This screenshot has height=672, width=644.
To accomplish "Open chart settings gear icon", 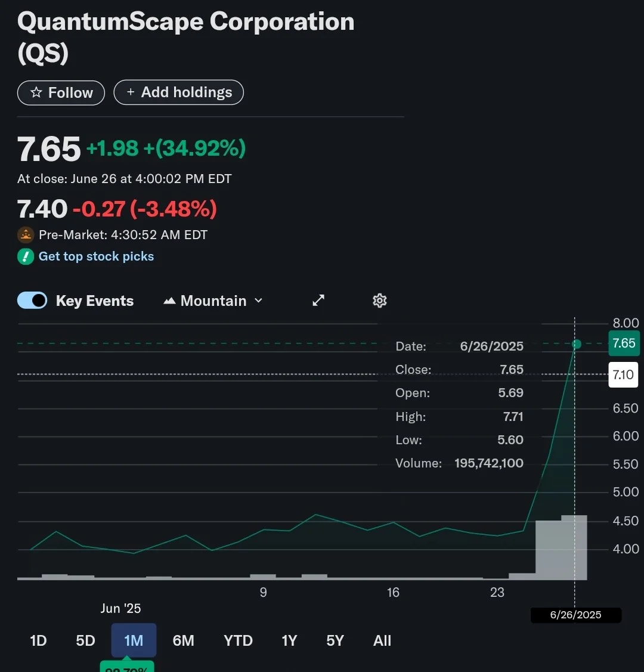I will click(x=380, y=301).
